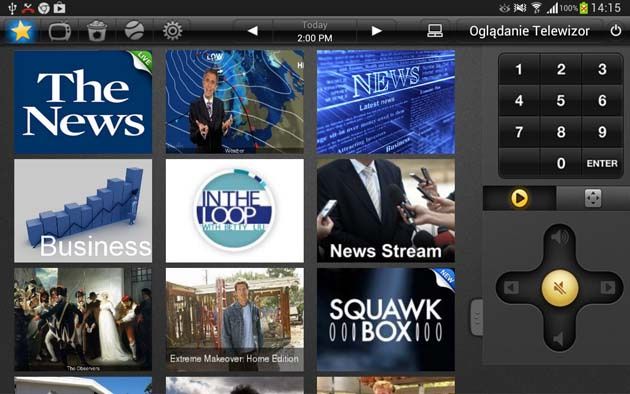Select the devices laptop icon

(x=435, y=31)
